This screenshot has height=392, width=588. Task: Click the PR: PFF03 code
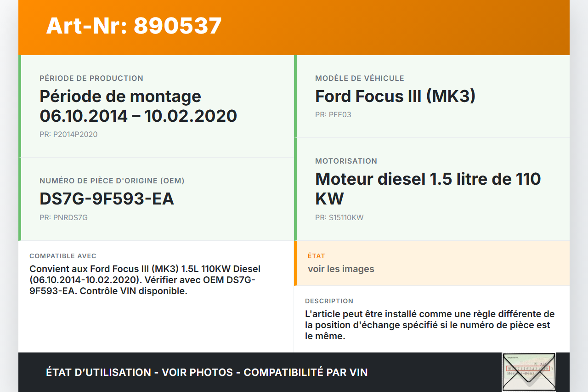coord(333,115)
